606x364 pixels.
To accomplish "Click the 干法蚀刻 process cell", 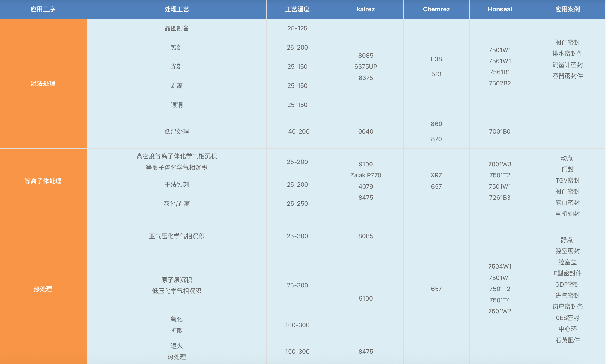I will (x=177, y=185).
